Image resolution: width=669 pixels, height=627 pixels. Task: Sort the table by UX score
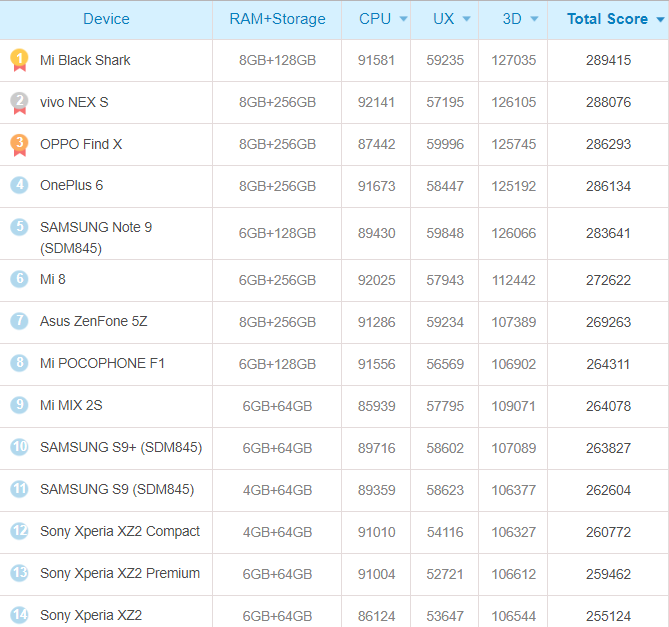coord(451,19)
